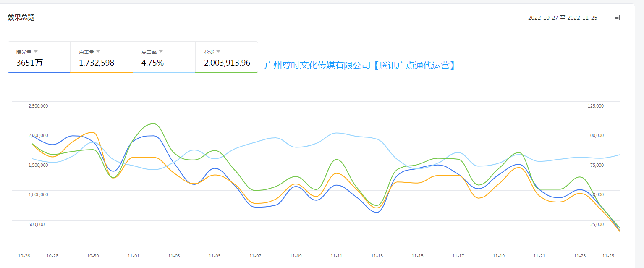Click the 11-01 date on the x-axis
This screenshot has width=644, height=268.
click(x=134, y=256)
